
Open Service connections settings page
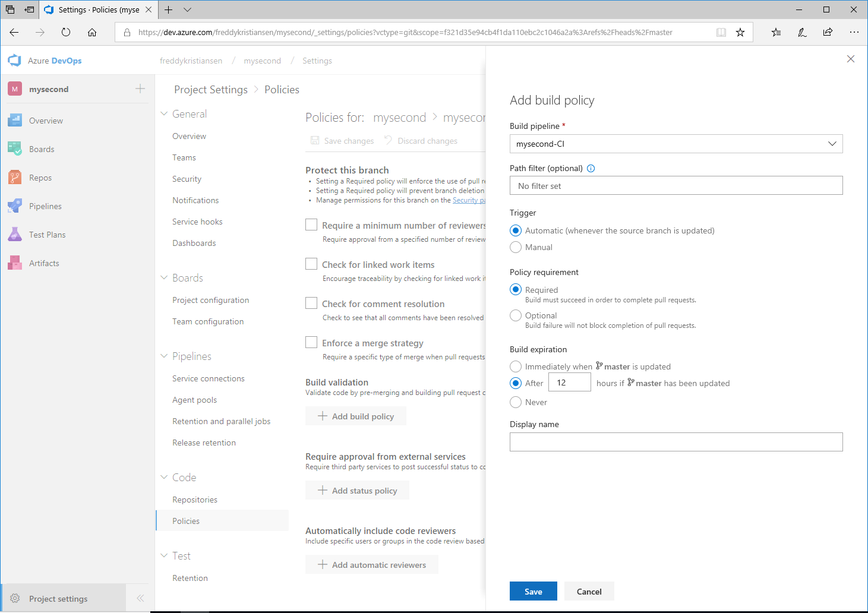point(208,378)
